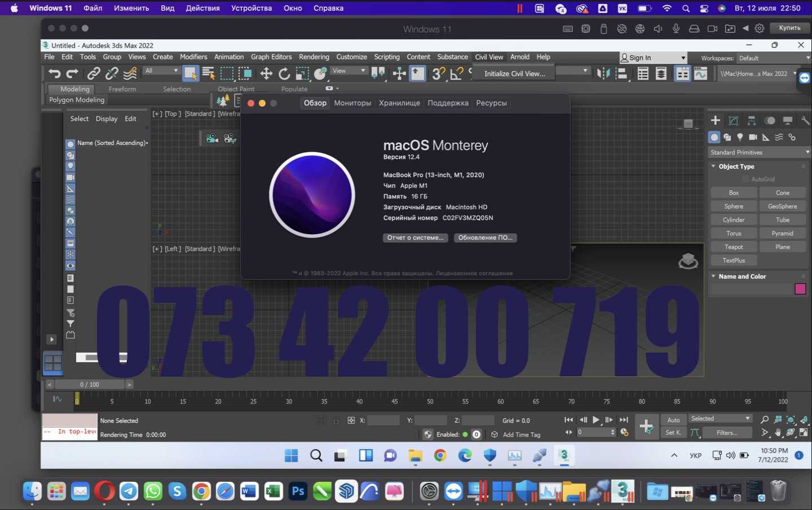Open the Motion command panel tab

pyautogui.click(x=770, y=120)
